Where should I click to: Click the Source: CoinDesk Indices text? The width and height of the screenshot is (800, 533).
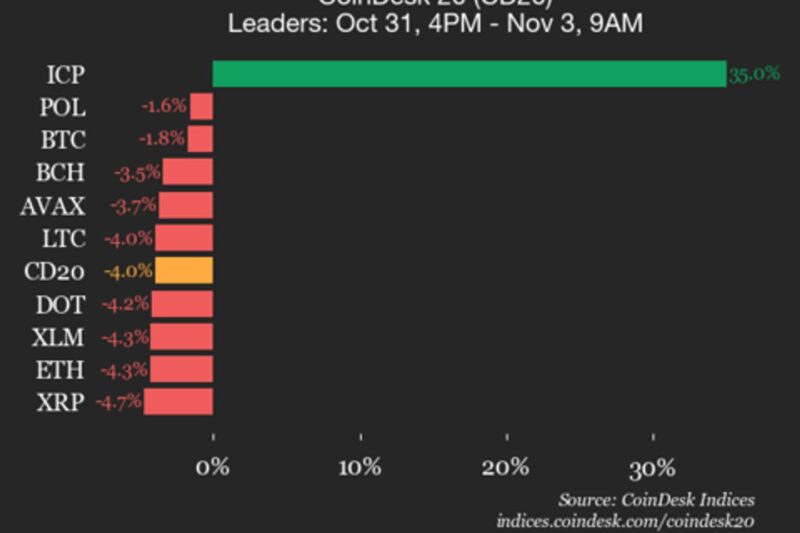[656, 500]
